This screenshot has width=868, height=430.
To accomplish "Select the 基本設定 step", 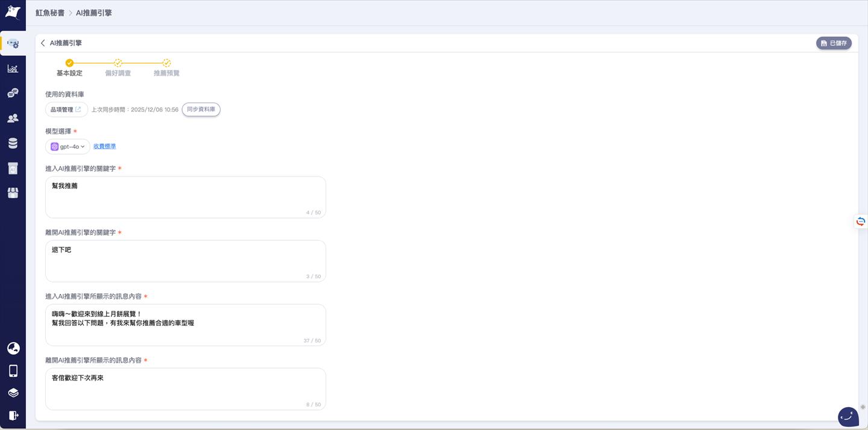I will (69, 67).
